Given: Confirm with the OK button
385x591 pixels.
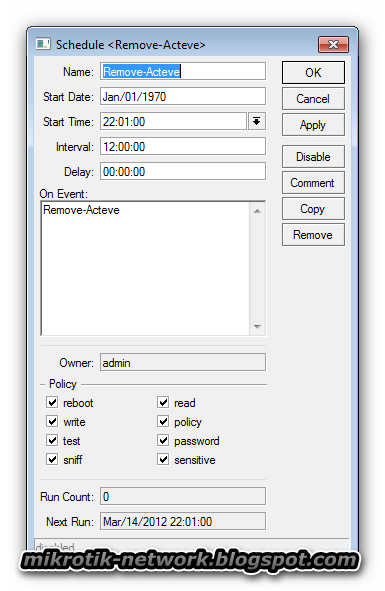Looking at the screenshot, I should 313,72.
